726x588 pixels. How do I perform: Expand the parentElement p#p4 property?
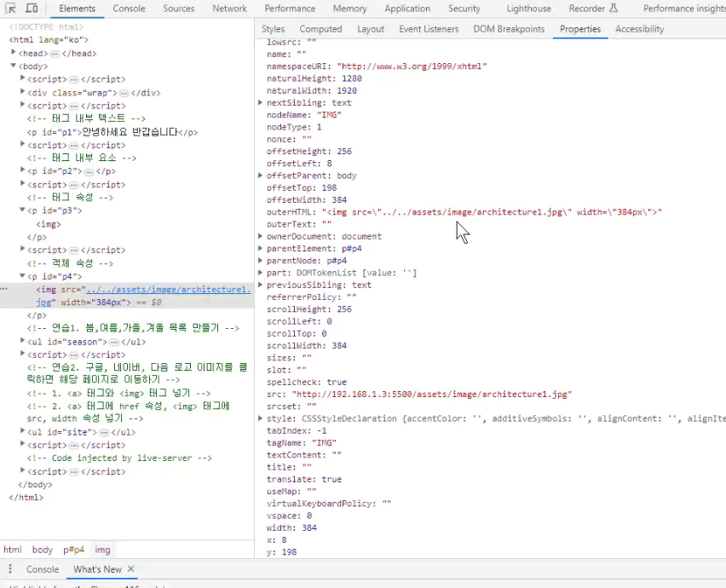(261, 248)
